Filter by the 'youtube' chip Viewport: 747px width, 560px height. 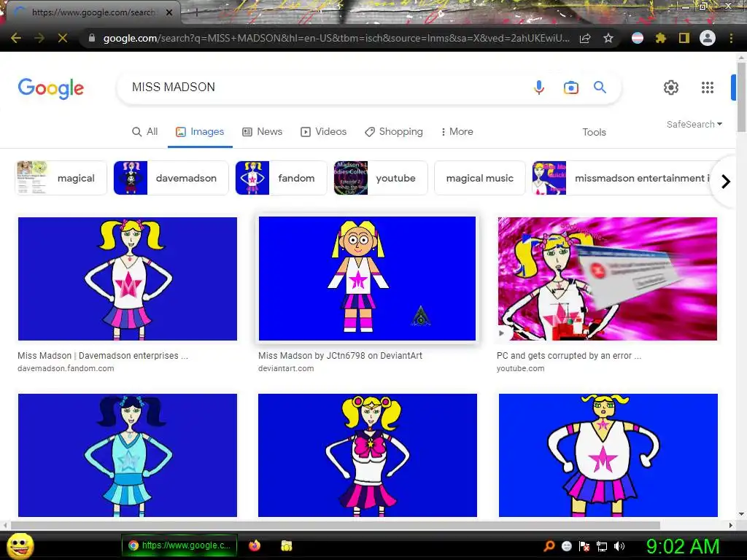click(381, 178)
